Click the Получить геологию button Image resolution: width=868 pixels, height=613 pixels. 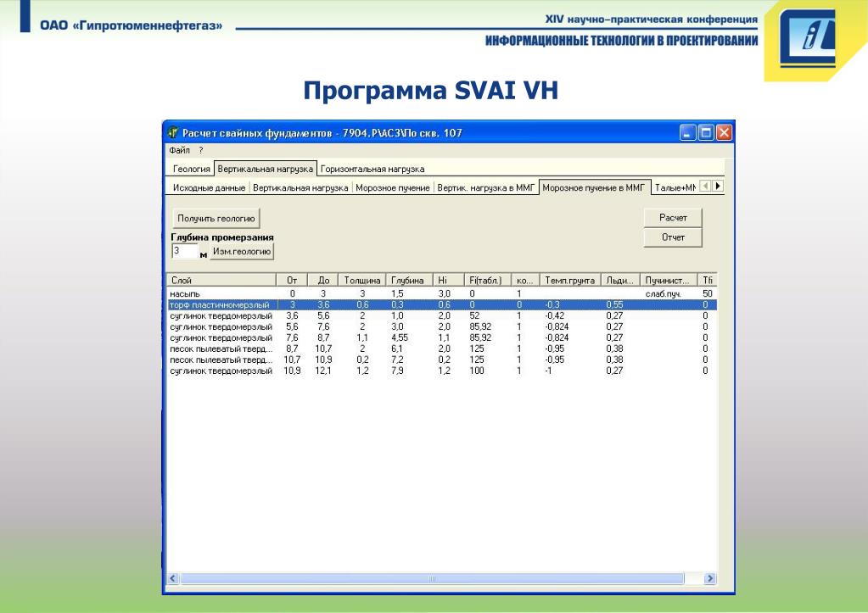(x=216, y=219)
